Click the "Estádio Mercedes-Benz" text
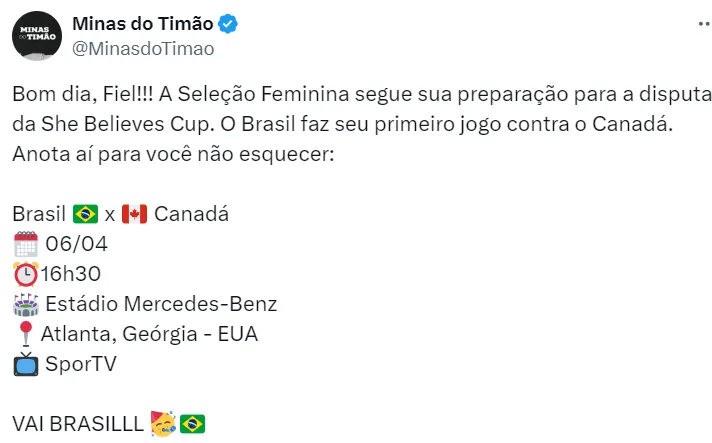The width and height of the screenshot is (712, 443). 160,304
